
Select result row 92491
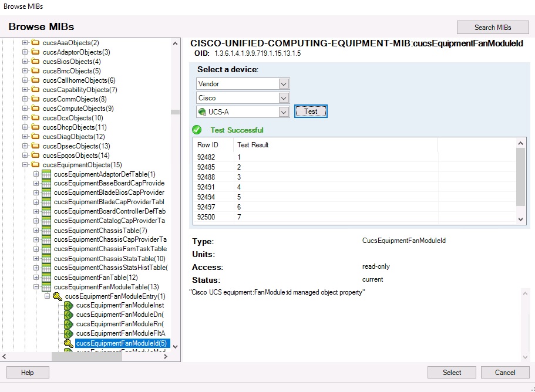tap(355, 187)
